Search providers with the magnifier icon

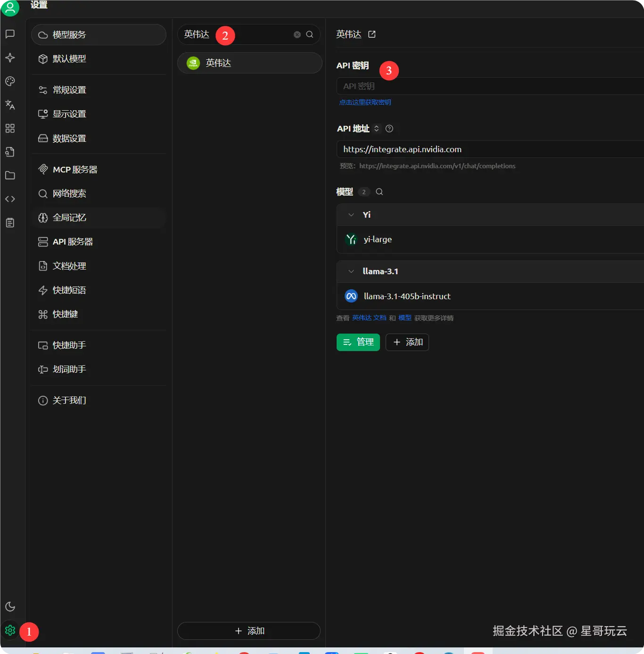[310, 34]
